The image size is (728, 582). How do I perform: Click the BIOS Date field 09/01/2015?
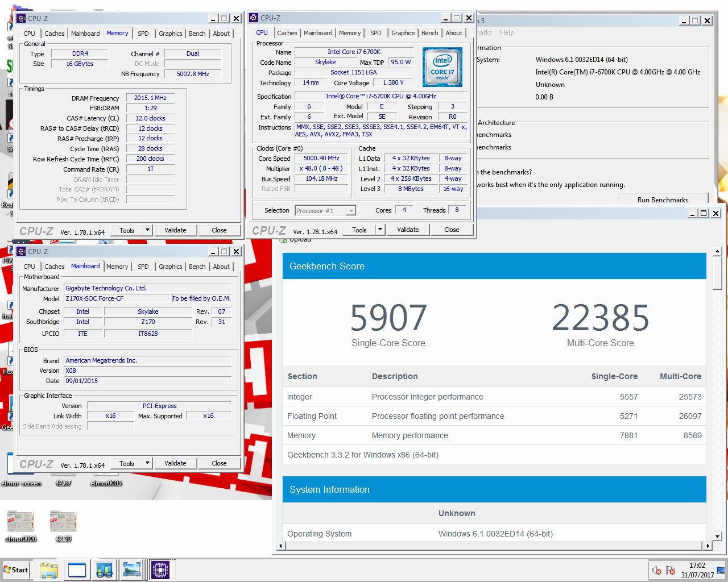147,381
